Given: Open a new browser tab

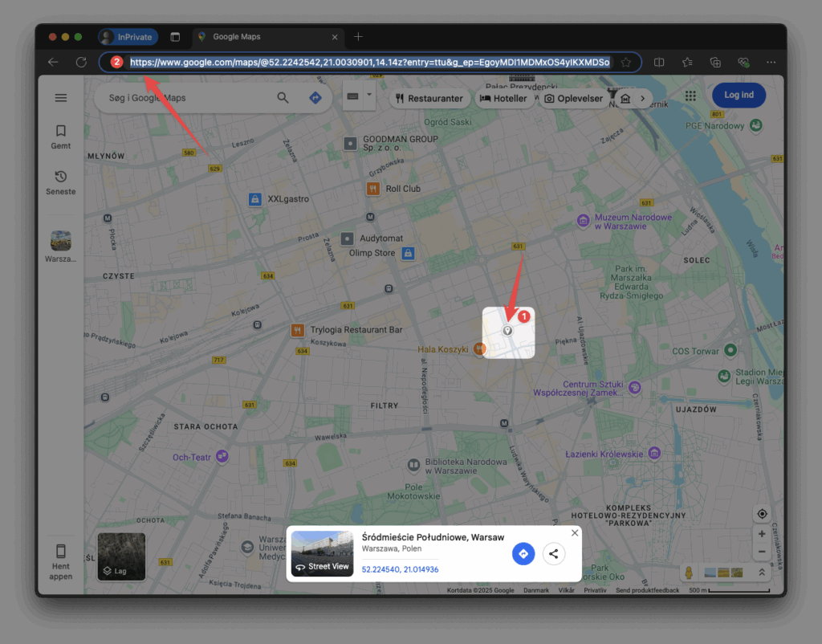Looking at the screenshot, I should coord(358,37).
